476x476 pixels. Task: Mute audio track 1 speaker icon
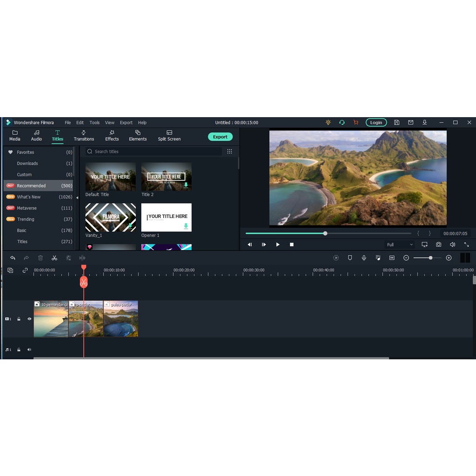[29, 350]
